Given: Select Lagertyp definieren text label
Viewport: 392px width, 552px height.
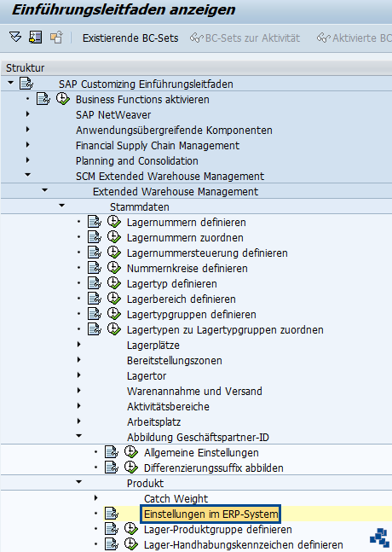Looking at the screenshot, I should [172, 284].
